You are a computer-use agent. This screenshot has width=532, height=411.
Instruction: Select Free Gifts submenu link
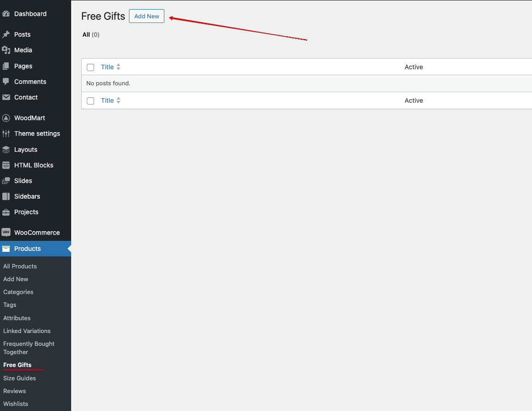click(x=17, y=365)
